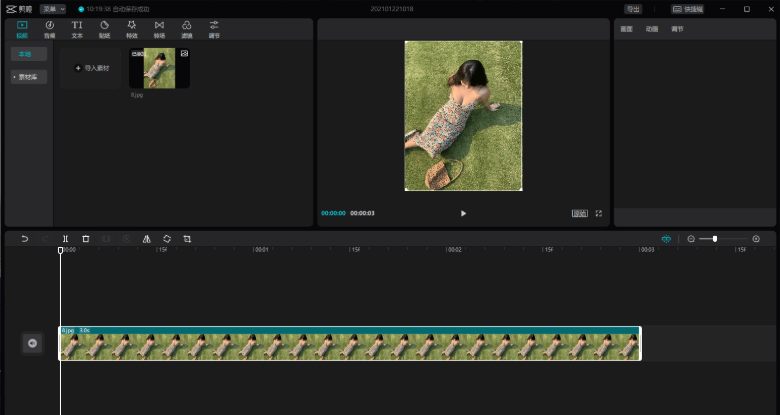Open the 音频 (Audio) panel

49,28
